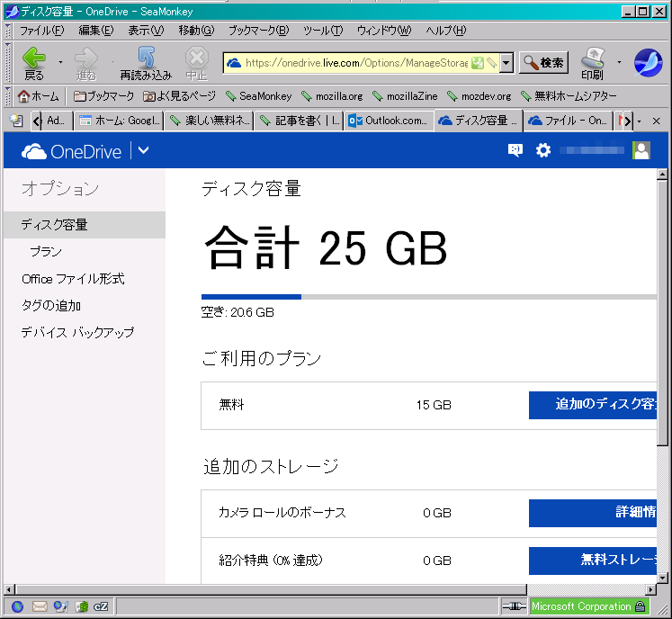672x619 pixels.
Task: Click the SeaMonkey throbber logo
Action: (x=648, y=63)
